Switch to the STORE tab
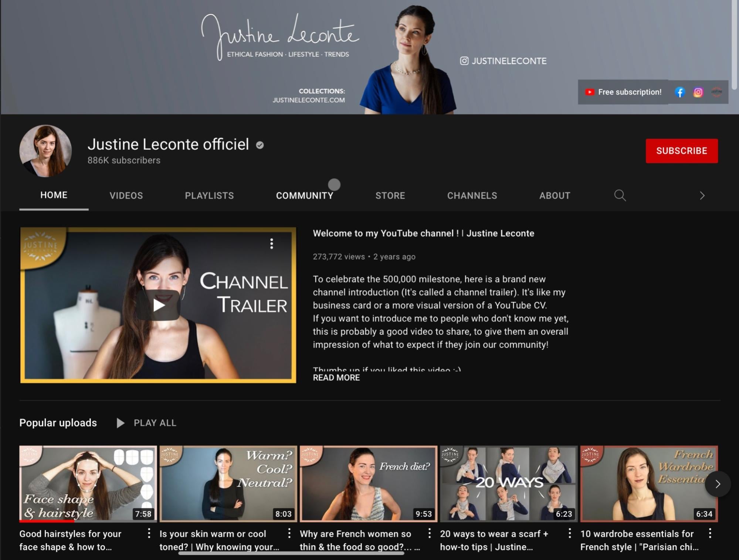This screenshot has height=560, width=739. 390,195
